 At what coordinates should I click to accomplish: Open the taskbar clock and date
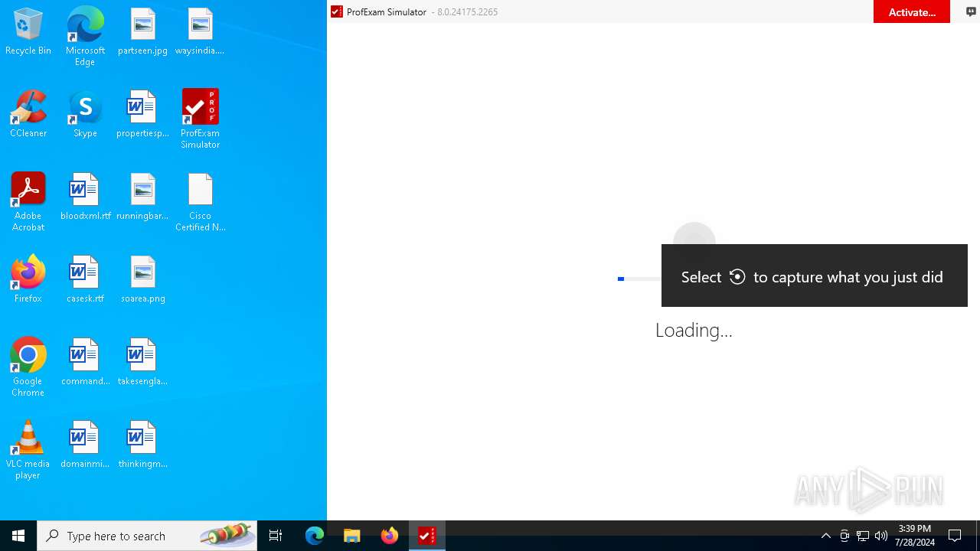point(915,536)
